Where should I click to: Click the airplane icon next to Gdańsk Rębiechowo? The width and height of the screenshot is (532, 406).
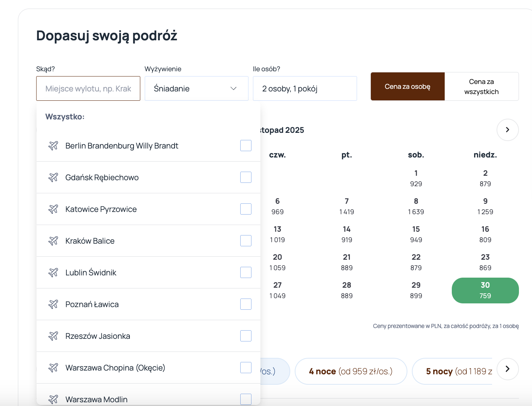pos(53,177)
